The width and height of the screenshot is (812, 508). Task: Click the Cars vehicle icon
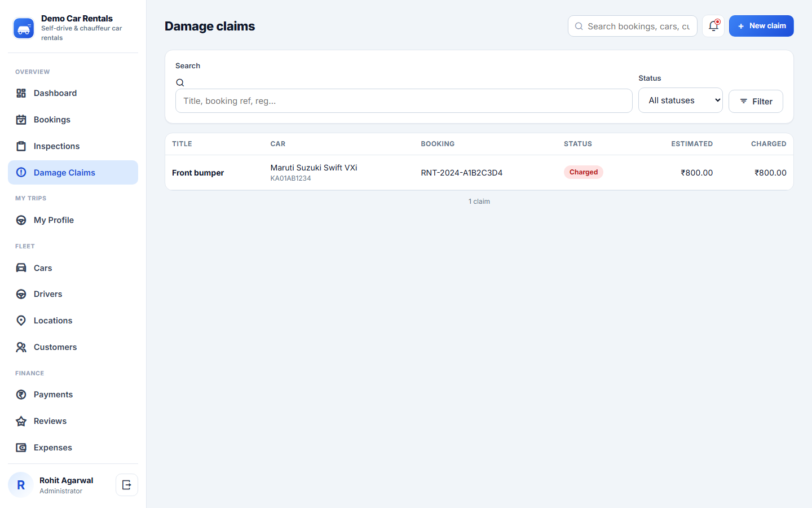[21, 268]
